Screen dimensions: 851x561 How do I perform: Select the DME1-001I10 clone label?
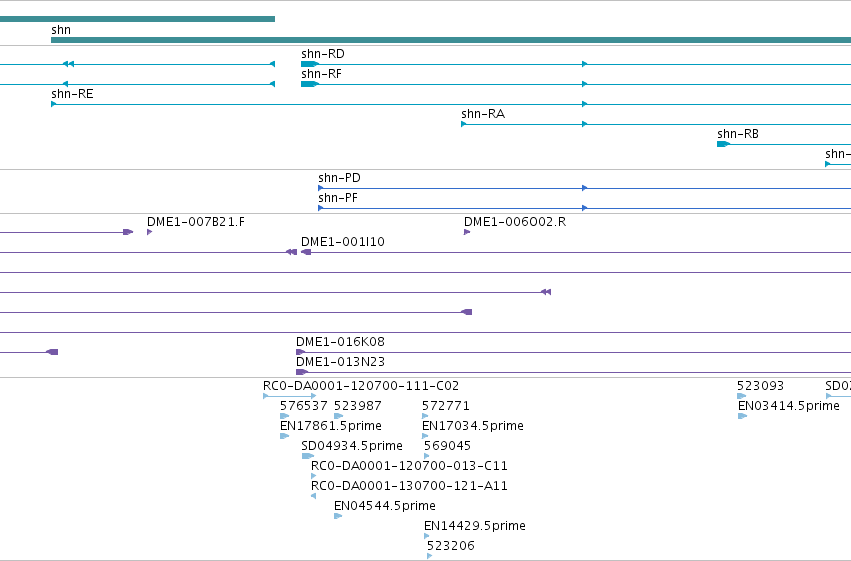[x=343, y=242]
